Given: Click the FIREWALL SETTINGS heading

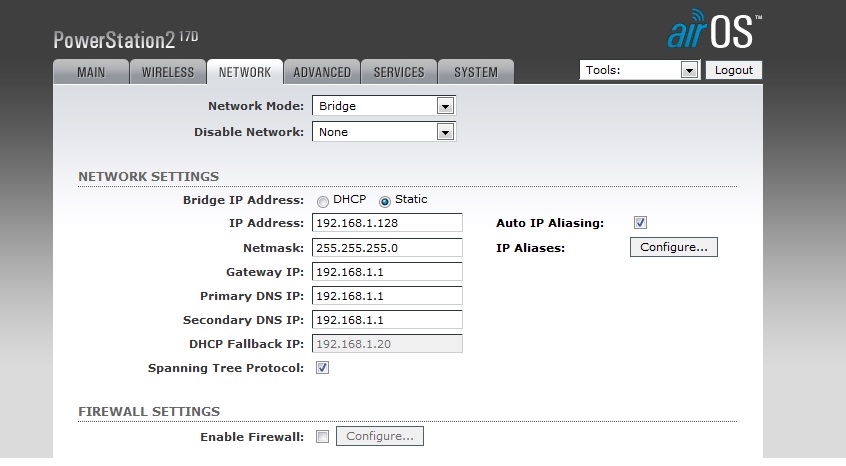Looking at the screenshot, I should [149, 411].
